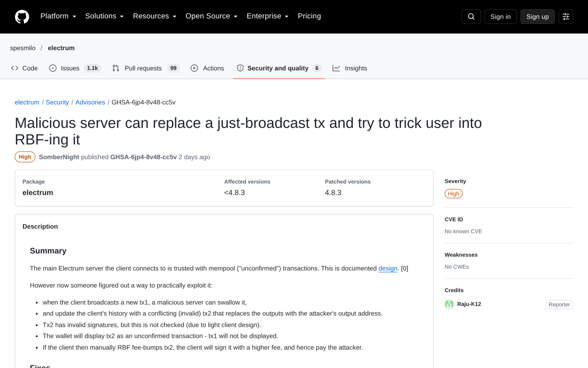Open the Open Source dropdown
The image size is (588, 368).
point(212,16)
